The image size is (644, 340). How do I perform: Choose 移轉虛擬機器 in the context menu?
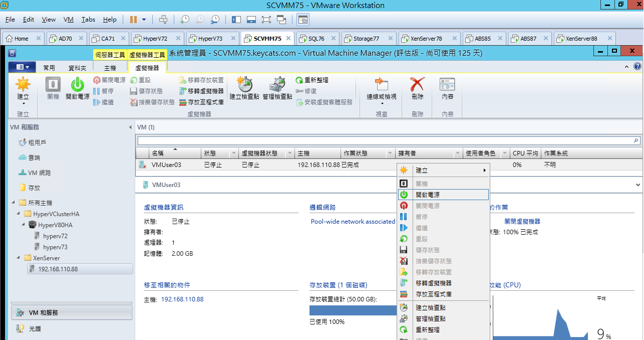coord(443,283)
